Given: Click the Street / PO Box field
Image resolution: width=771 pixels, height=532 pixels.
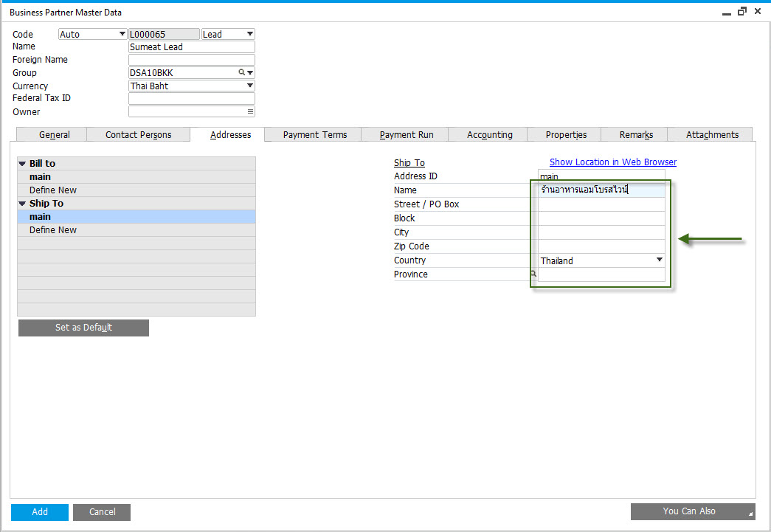Looking at the screenshot, I should [601, 204].
